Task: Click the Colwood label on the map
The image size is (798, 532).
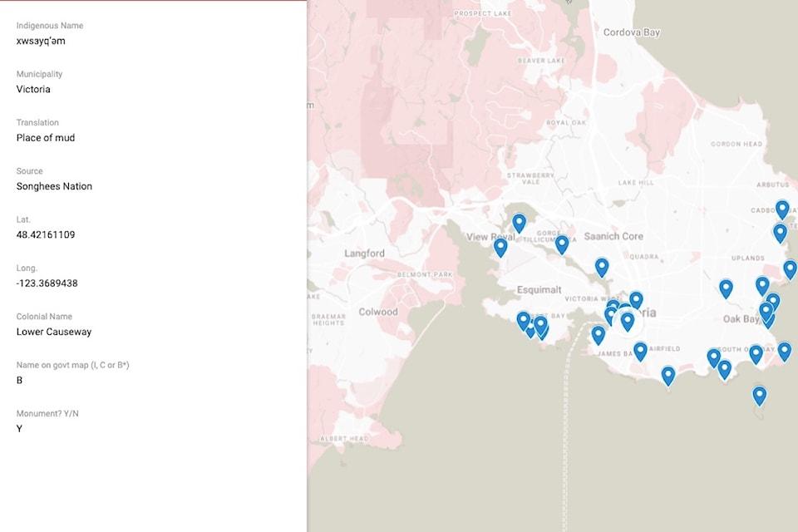Action: pyautogui.click(x=378, y=312)
